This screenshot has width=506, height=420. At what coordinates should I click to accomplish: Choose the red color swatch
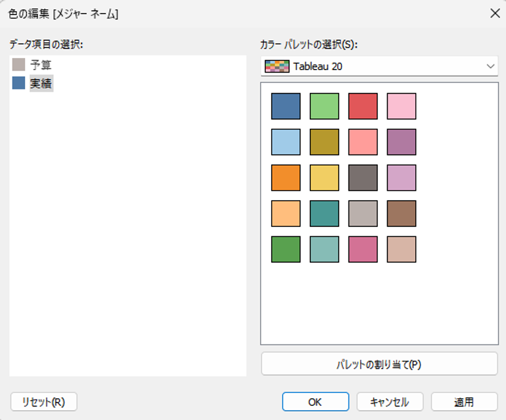(x=363, y=106)
